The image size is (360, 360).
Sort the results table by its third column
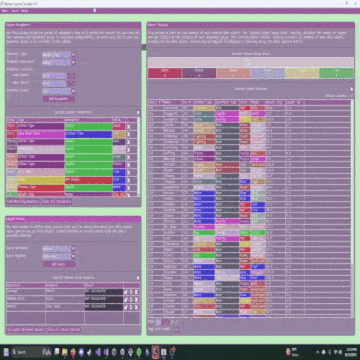click(187, 102)
